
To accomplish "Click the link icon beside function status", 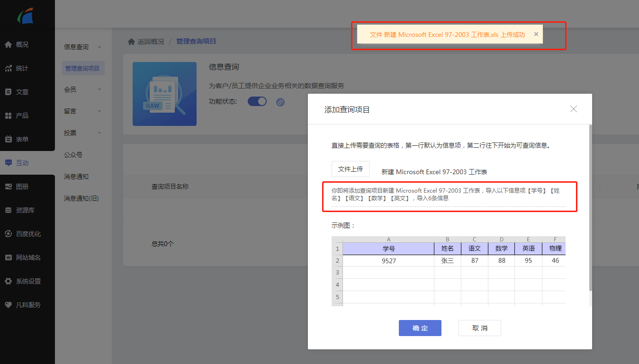I will pyautogui.click(x=280, y=102).
